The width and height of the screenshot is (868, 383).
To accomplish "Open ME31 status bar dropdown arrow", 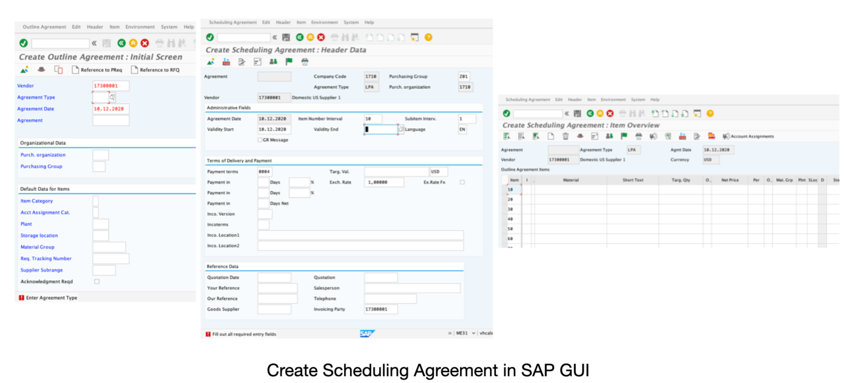I will point(474,333).
